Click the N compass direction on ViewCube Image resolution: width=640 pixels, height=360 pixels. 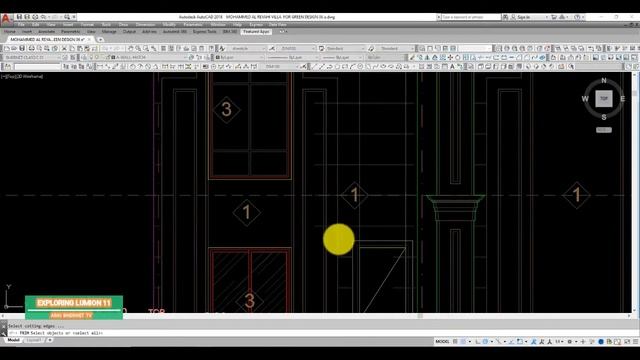[604, 80]
